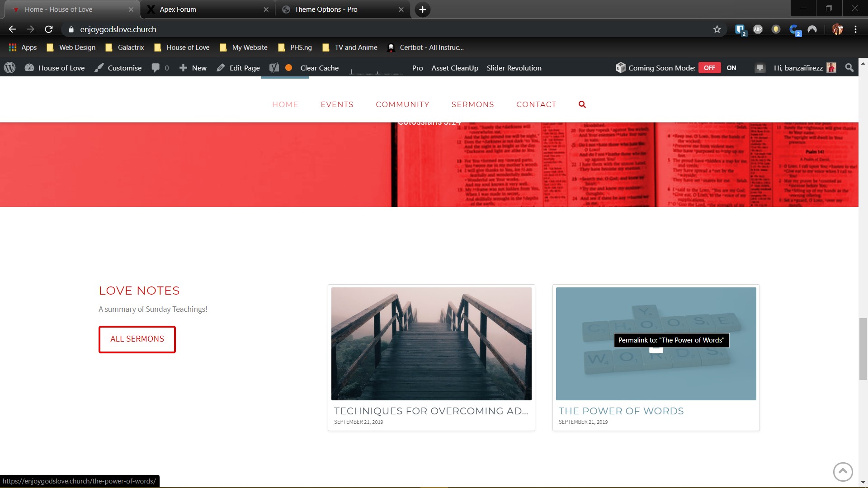Click the WordPress logo in admin bar
868x488 pixels.
[x=9, y=68]
